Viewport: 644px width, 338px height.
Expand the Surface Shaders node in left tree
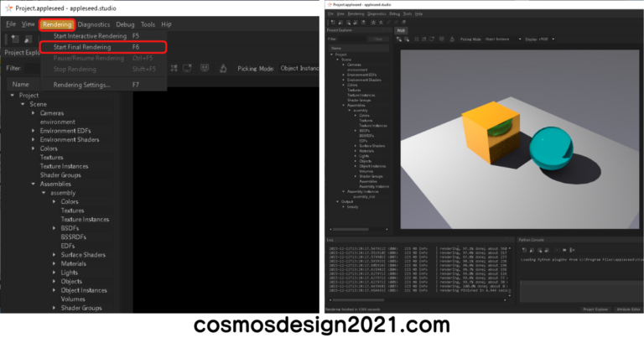coord(55,254)
